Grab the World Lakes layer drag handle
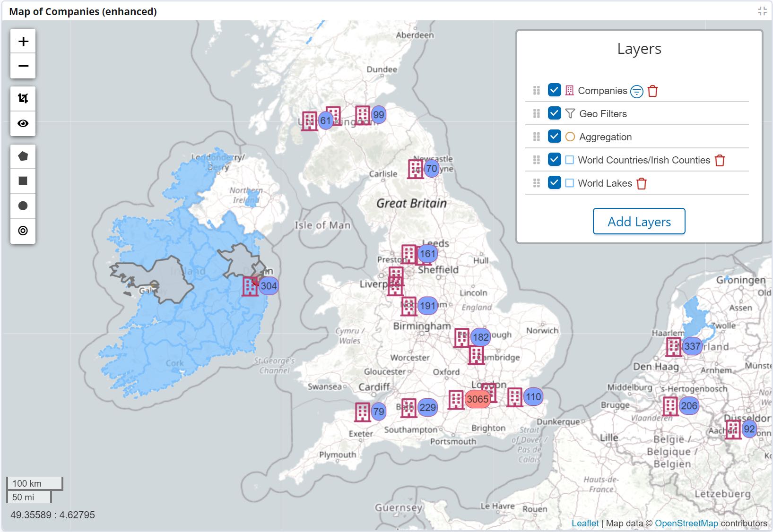Screen dimensions: 773x532 pos(536,183)
